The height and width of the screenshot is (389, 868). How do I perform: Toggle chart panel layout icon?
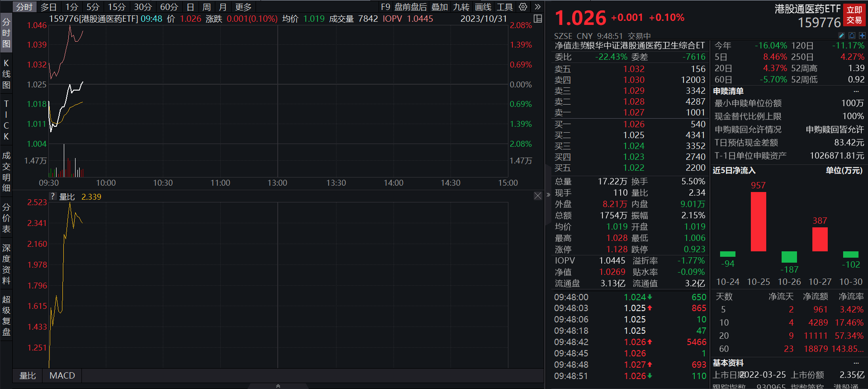click(538, 19)
